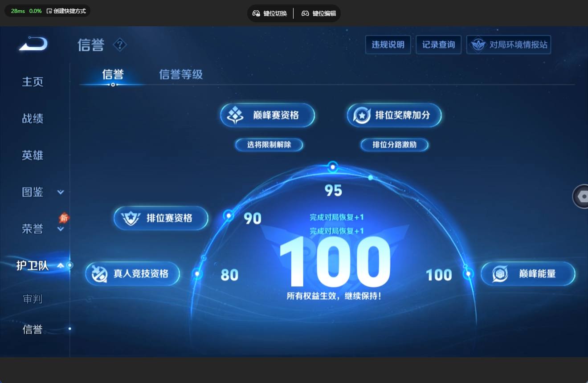The image size is (588, 383).
Task: Switch to the 信誉等级 tab
Action: [x=181, y=74]
